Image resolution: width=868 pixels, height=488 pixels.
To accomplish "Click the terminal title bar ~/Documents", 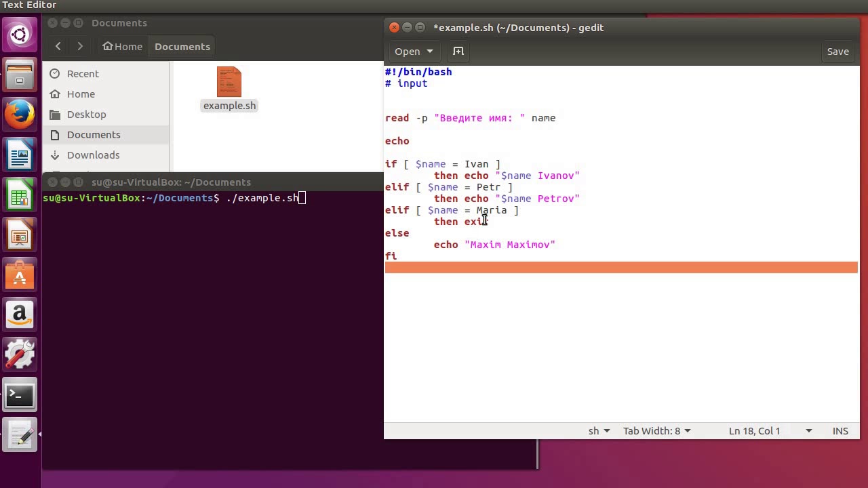I will coord(171,182).
